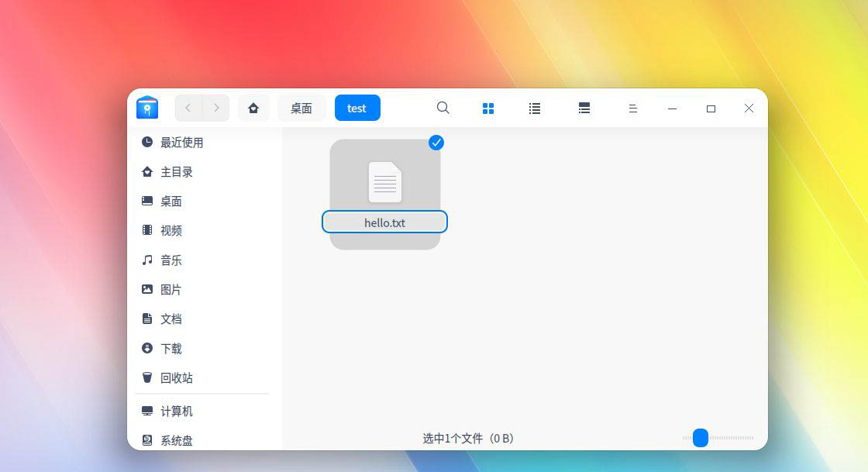Open the detail pane view icon
This screenshot has height=472, width=868.
584,109
